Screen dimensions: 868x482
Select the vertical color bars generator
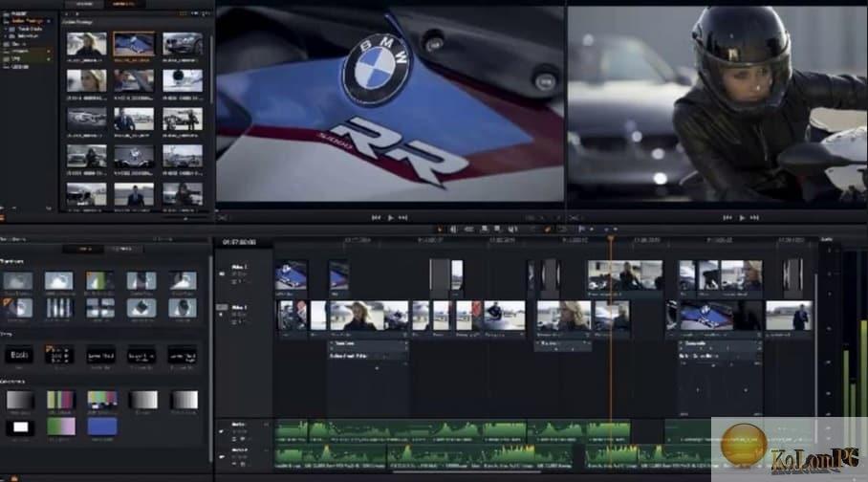point(61,400)
